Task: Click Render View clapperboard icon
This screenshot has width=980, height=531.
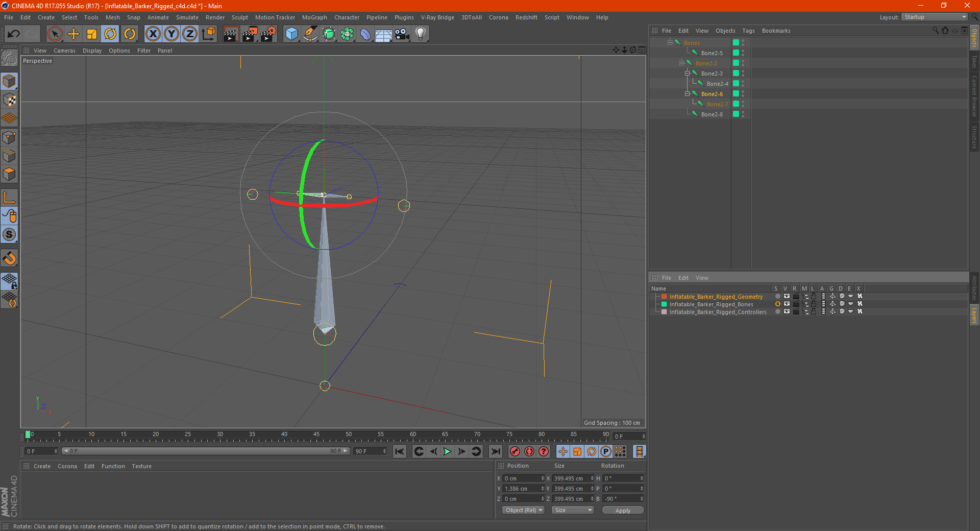Action: coord(231,34)
